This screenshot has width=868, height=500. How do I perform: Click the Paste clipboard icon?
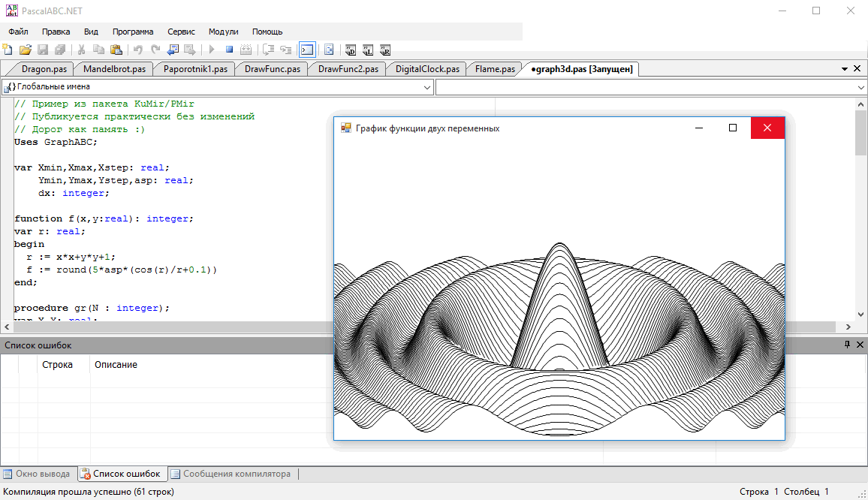pos(116,50)
